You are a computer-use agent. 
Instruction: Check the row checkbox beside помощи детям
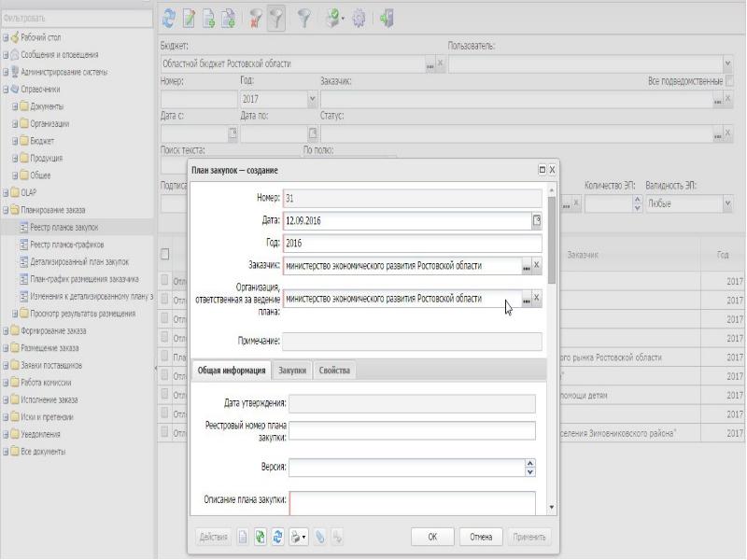point(165,394)
